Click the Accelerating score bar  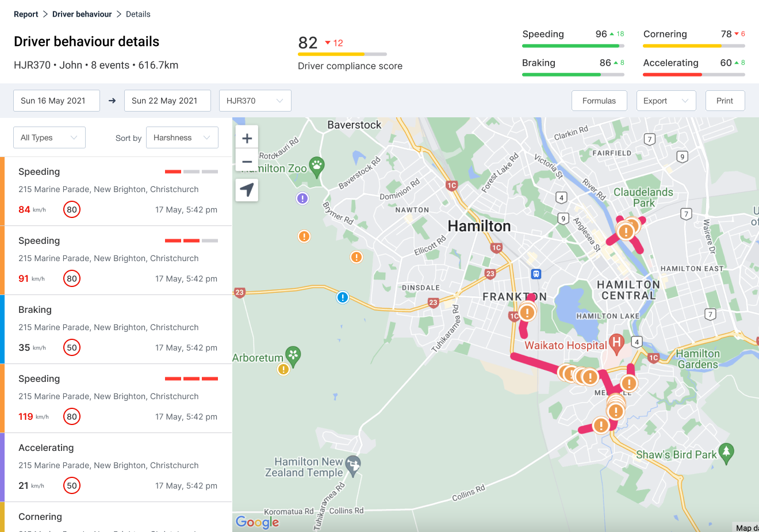coord(694,75)
